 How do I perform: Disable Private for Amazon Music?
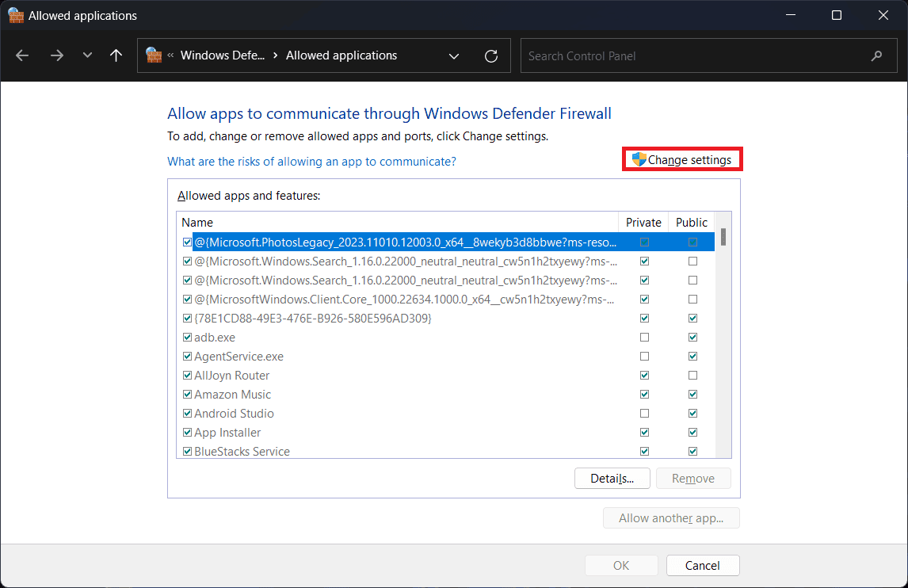click(644, 395)
